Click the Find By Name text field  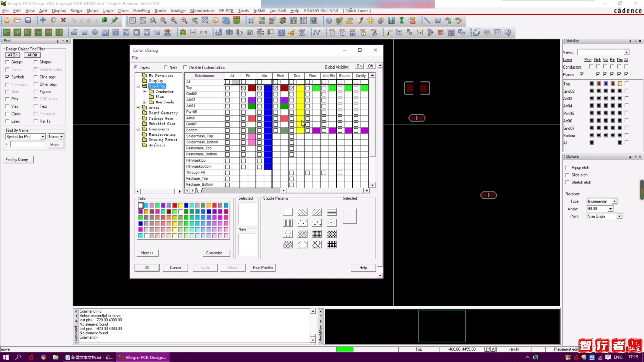pos(28,144)
